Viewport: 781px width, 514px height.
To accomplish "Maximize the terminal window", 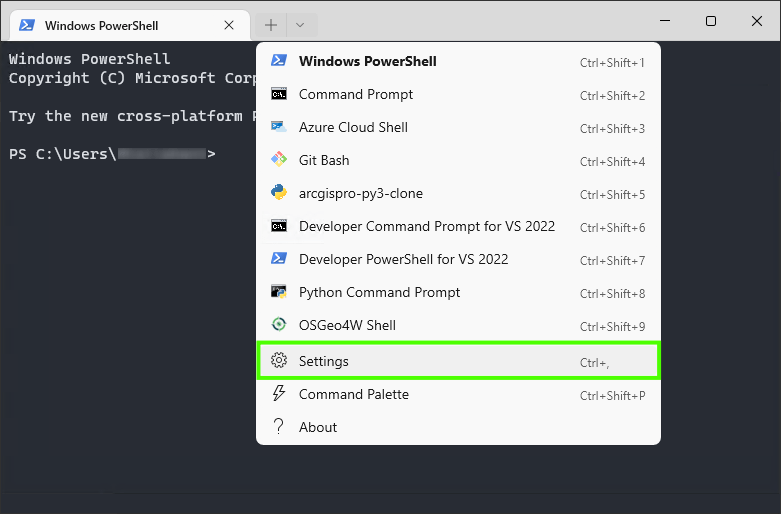I will 710,21.
